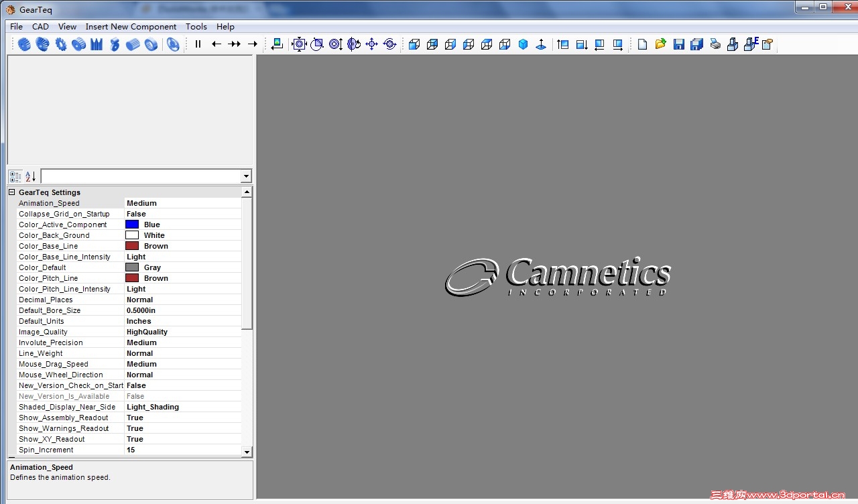The width and height of the screenshot is (858, 504).
Task: Select the Animation_Speed Medium value
Action: tap(182, 203)
